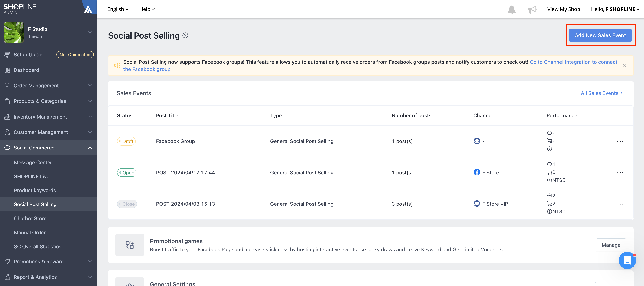The height and width of the screenshot is (286, 644).
Task: Click the Dashboard label in the sidebar
Action: coord(26,70)
